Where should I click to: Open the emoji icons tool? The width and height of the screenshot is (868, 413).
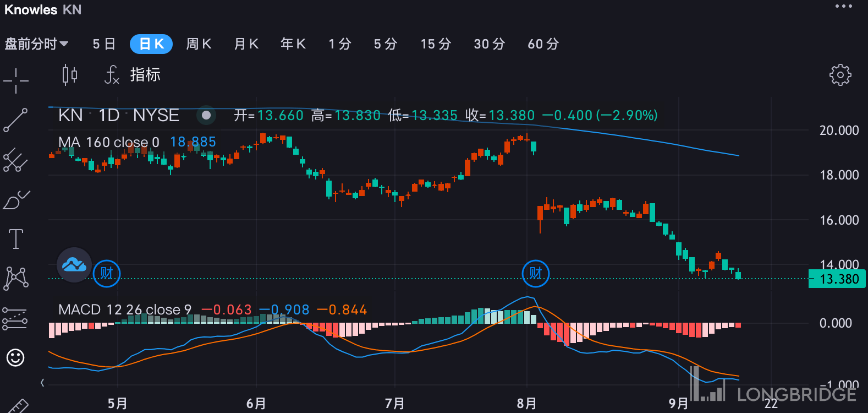pos(15,358)
